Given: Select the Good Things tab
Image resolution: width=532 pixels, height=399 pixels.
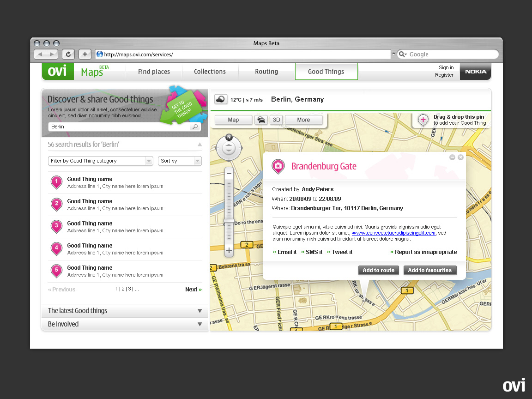Looking at the screenshot, I should 326,72.
